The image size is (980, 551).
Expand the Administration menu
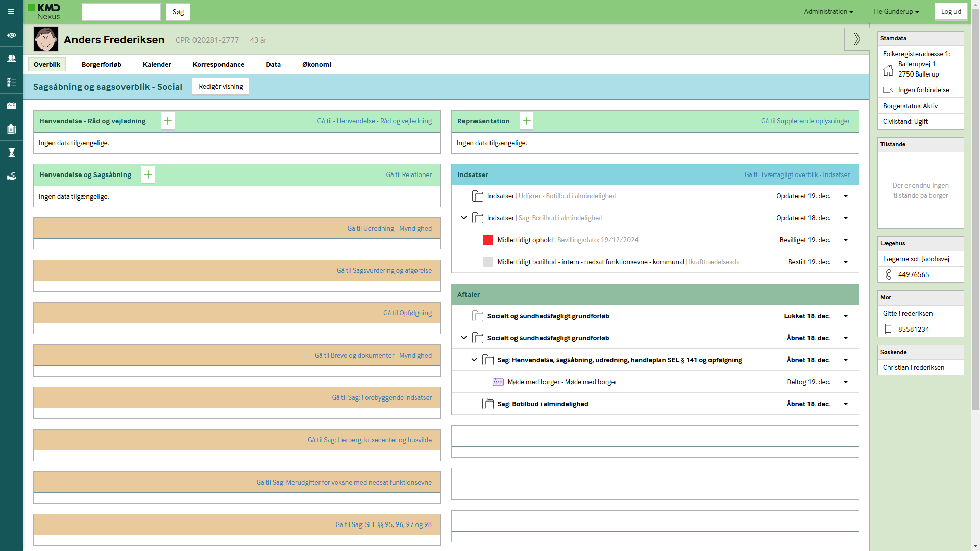[828, 11]
